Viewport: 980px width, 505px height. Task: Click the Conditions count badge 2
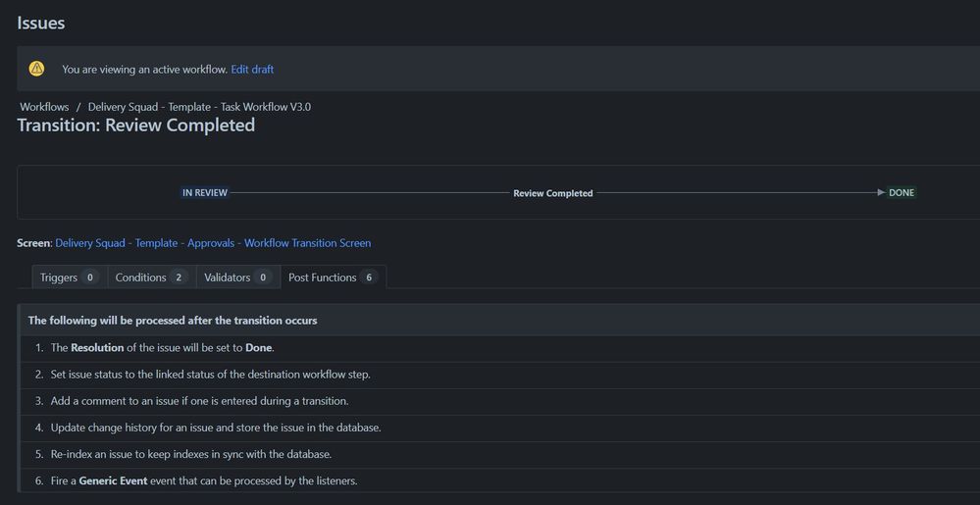coord(179,278)
